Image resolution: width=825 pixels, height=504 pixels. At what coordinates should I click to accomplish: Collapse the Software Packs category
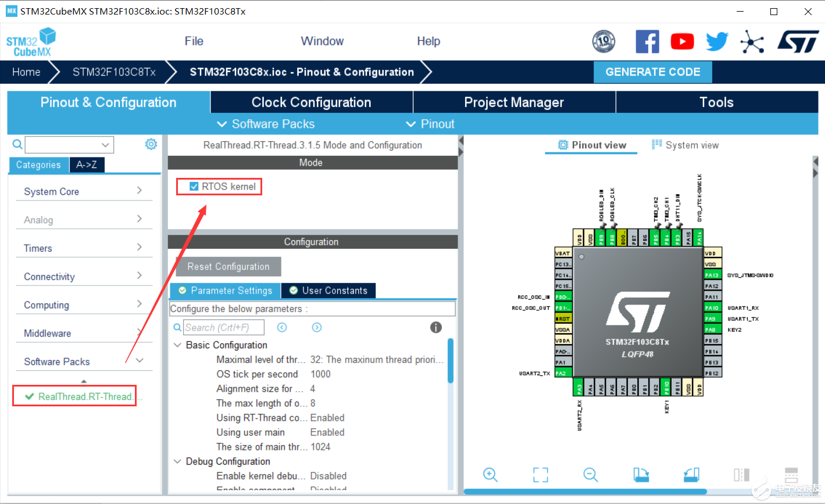tap(84, 362)
